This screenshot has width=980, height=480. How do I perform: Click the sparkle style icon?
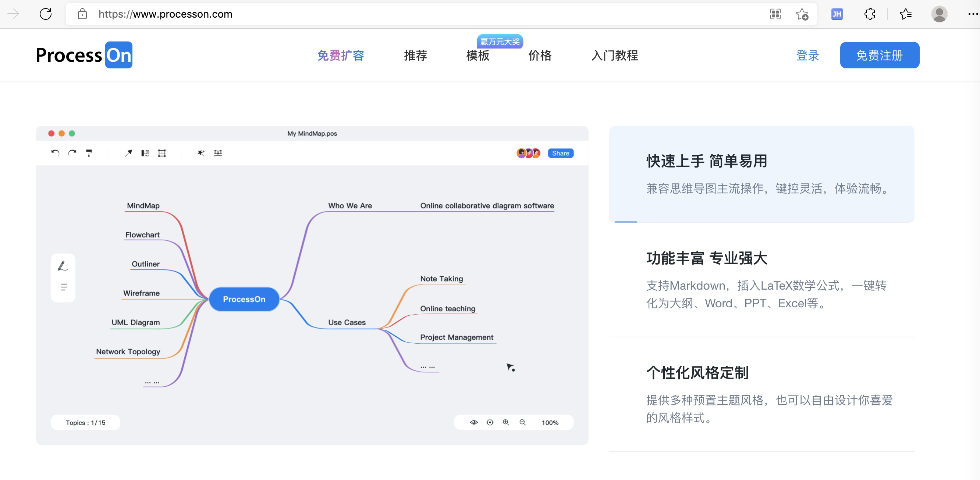click(x=201, y=153)
